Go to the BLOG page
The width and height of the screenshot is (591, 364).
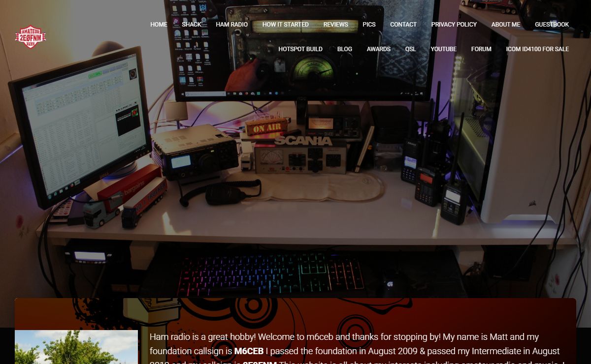pos(345,49)
